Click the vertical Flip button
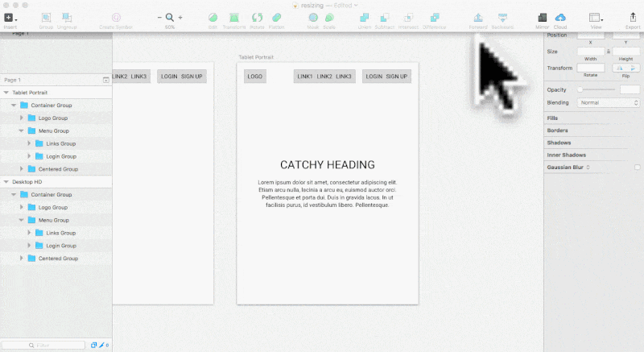The image size is (644, 352). (x=633, y=68)
